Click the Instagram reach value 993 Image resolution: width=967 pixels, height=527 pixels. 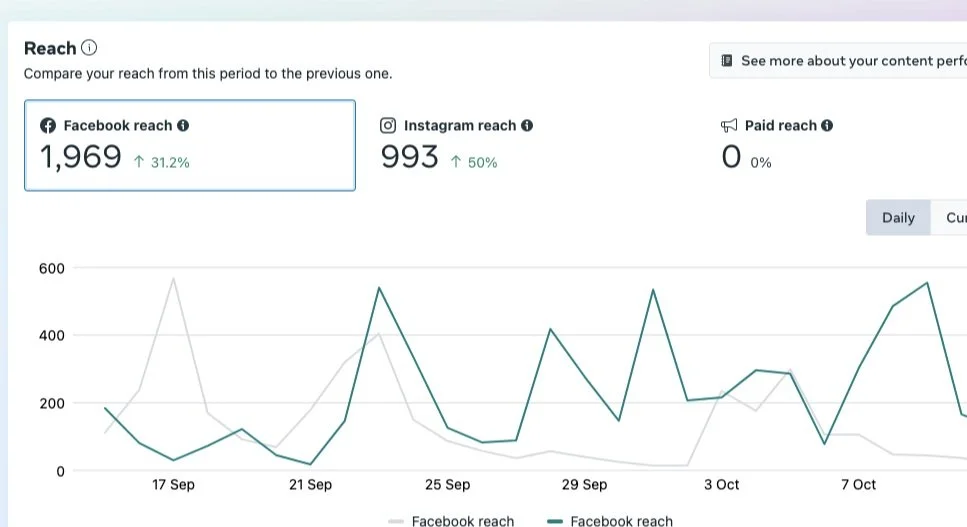(x=409, y=157)
